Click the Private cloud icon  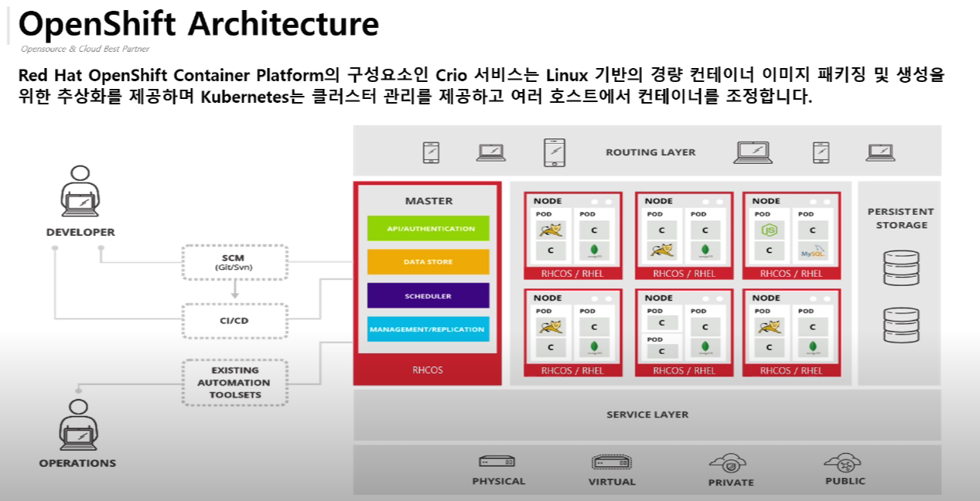(x=728, y=463)
